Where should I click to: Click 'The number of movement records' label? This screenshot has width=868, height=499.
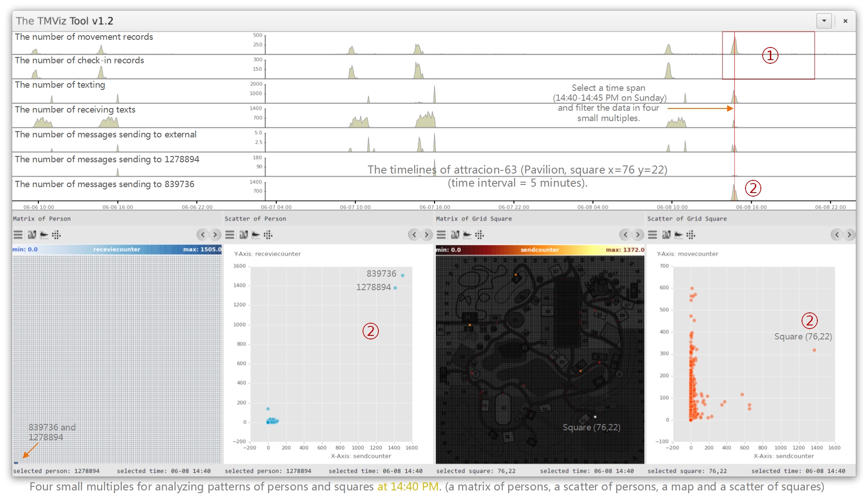pyautogui.click(x=84, y=37)
